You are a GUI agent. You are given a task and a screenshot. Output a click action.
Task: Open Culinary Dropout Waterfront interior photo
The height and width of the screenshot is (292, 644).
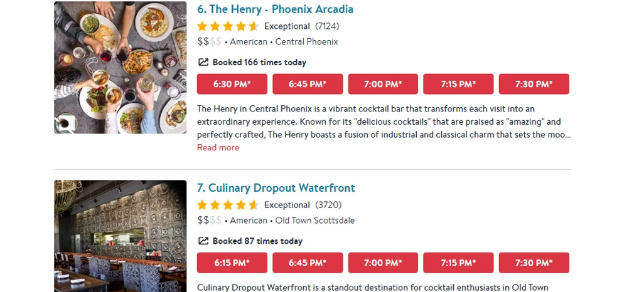click(120, 237)
